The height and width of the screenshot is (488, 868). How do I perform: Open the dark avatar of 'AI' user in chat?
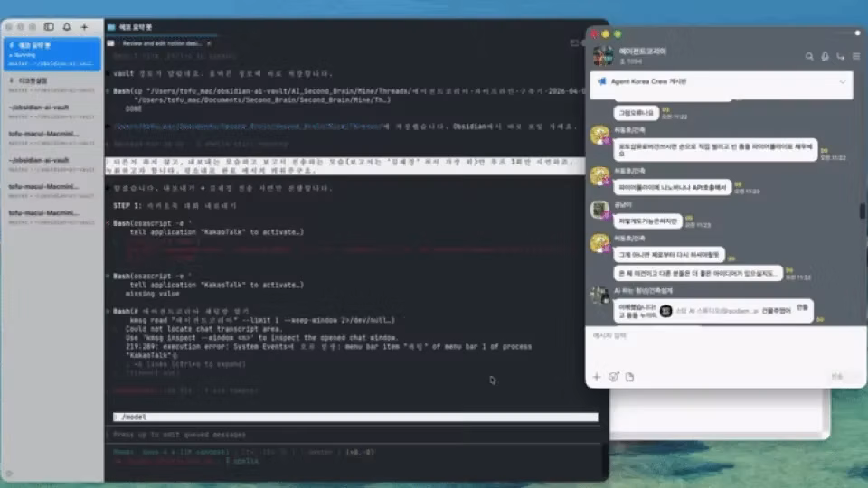pyautogui.click(x=599, y=295)
